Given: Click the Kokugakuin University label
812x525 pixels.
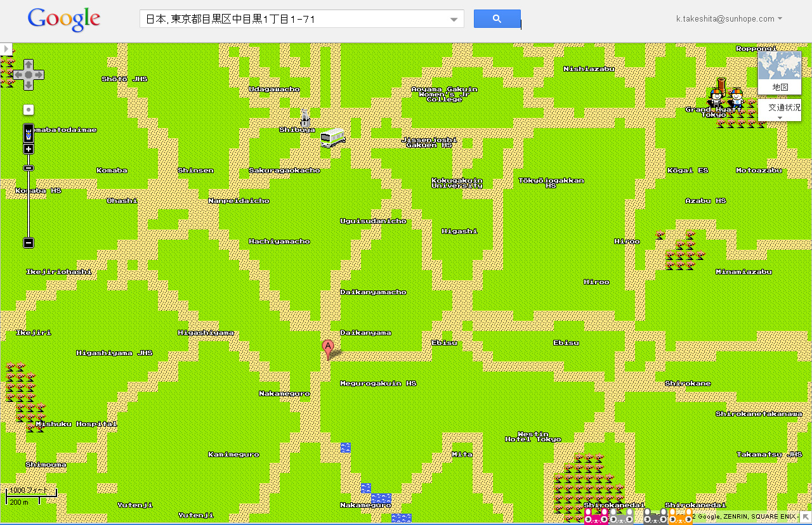Looking at the screenshot, I should (x=457, y=183).
